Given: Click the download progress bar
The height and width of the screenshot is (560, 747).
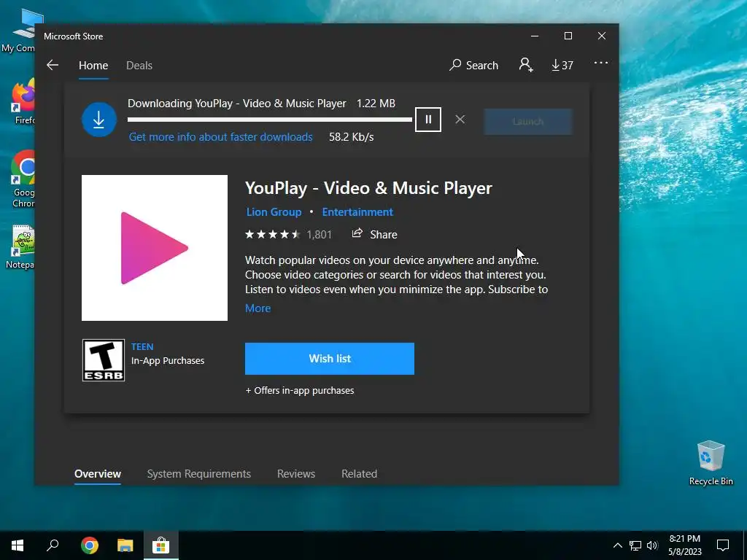Looking at the screenshot, I should pos(270,120).
